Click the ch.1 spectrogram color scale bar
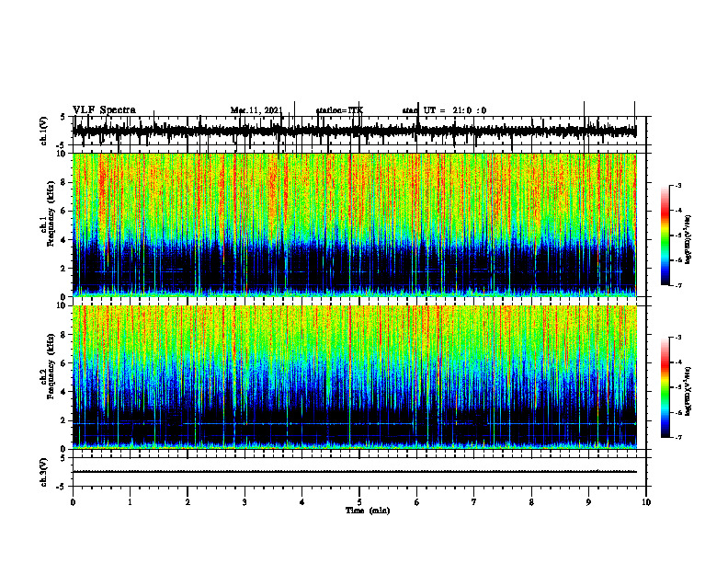This screenshot has width=728, height=563. pyautogui.click(x=665, y=236)
